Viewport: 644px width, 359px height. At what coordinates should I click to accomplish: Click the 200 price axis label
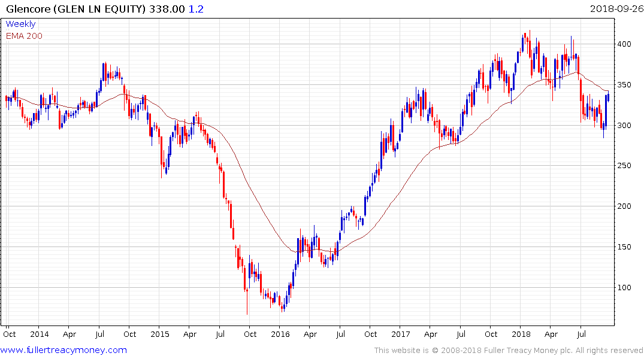pyautogui.click(x=624, y=206)
